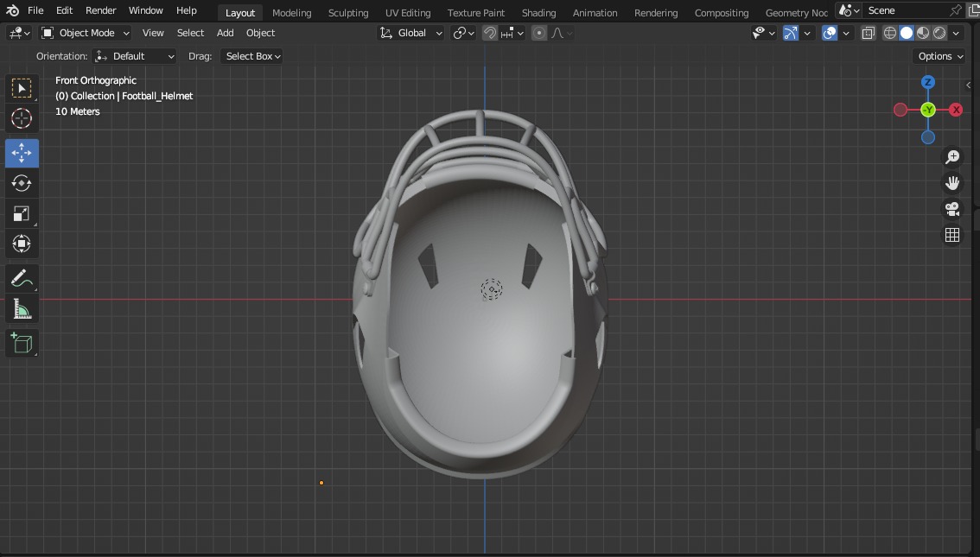
Task: Click the negative Z axis gizmo dot
Action: pos(928,137)
